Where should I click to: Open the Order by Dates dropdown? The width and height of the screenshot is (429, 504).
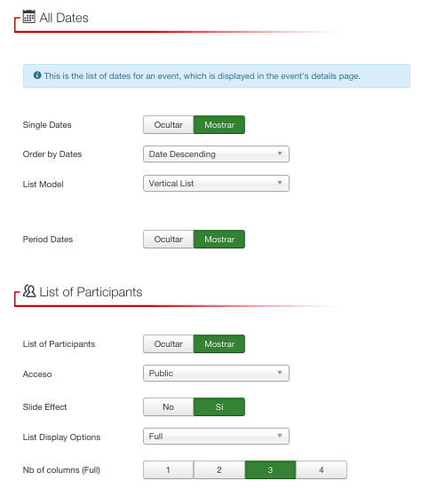click(216, 154)
